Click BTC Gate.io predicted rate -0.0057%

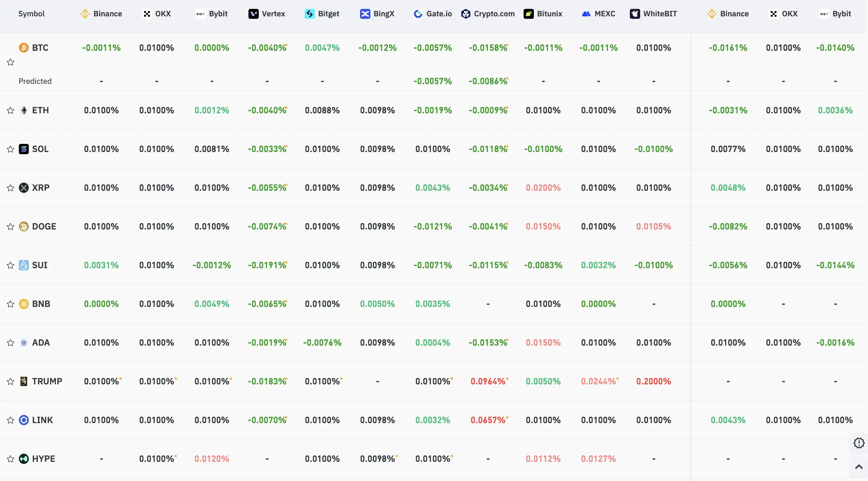(x=433, y=81)
